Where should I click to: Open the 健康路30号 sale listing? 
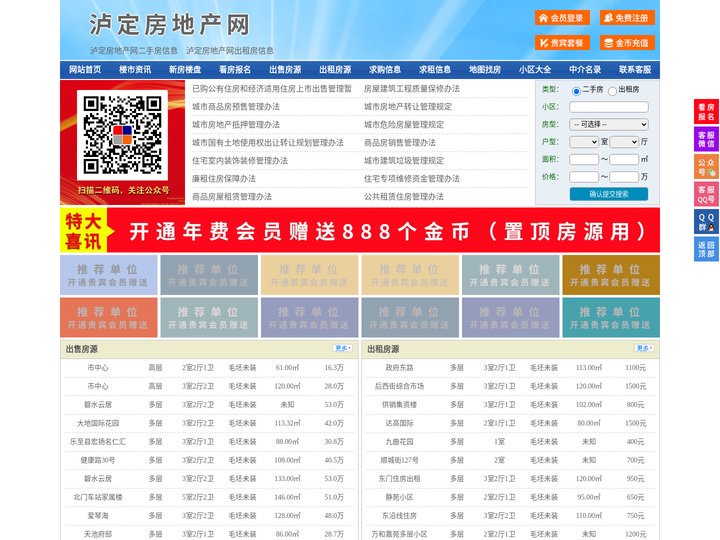coord(98,460)
